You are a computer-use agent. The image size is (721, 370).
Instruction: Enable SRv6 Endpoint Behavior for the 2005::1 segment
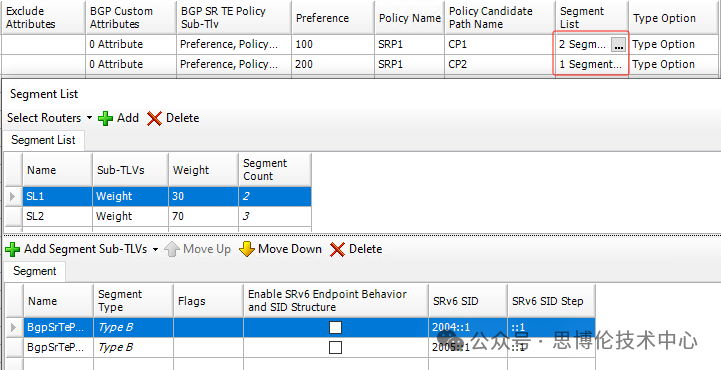click(x=336, y=347)
